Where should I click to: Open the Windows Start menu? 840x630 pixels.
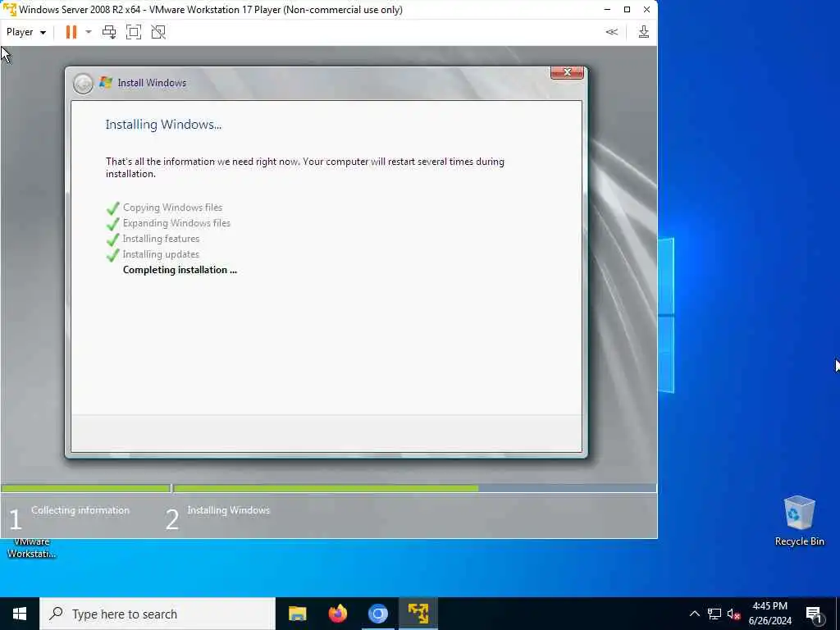pos(20,614)
